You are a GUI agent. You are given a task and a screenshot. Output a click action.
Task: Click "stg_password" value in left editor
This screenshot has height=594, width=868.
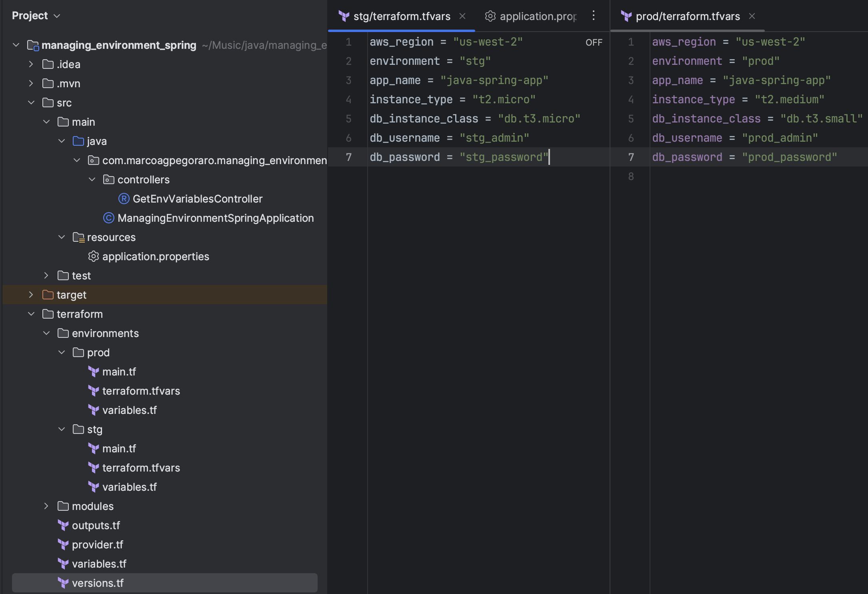[x=504, y=157]
